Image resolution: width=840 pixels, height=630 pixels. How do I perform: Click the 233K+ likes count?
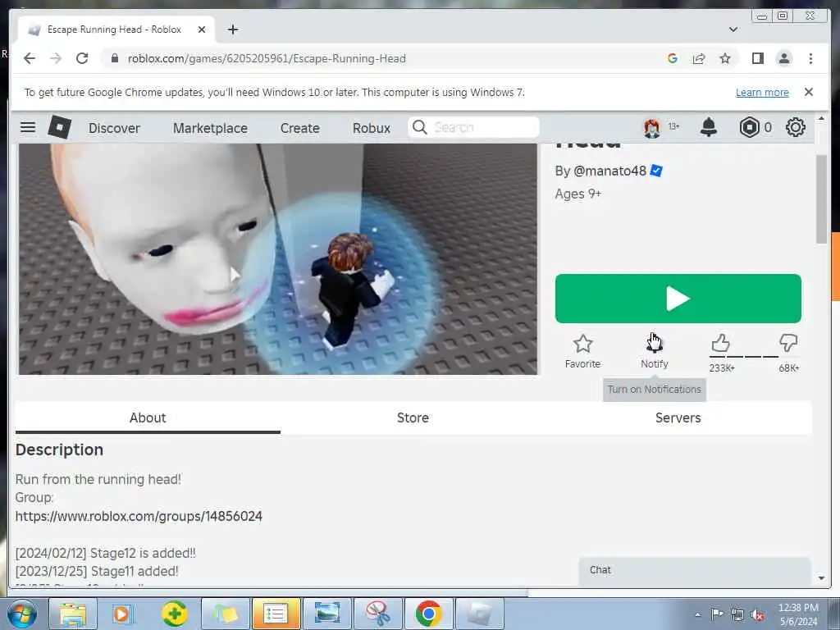pyautogui.click(x=722, y=368)
